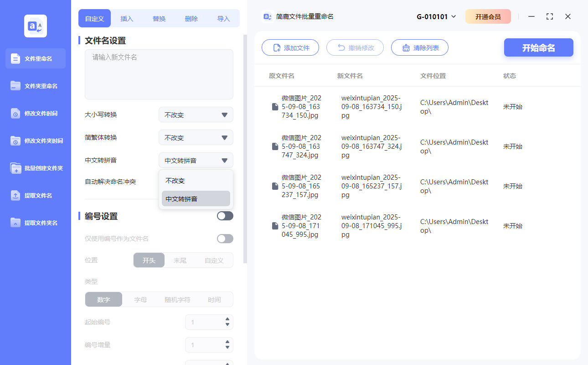Increase 起始编号 with the up stepper
The height and width of the screenshot is (365, 588).
tap(227, 319)
